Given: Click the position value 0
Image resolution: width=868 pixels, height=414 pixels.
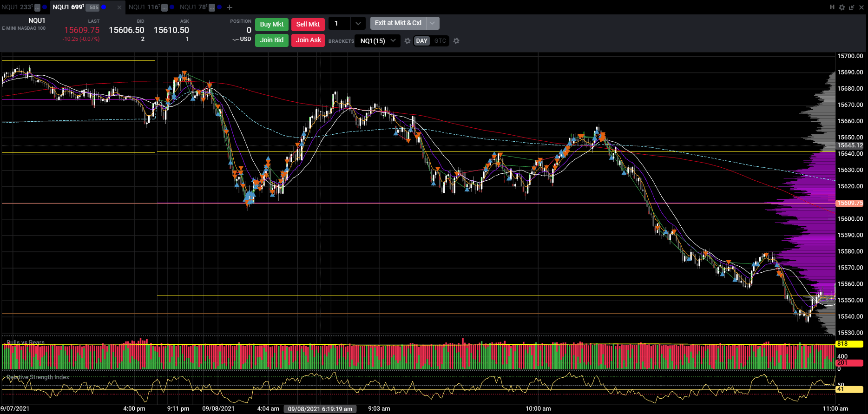Looking at the screenshot, I should [x=249, y=30].
